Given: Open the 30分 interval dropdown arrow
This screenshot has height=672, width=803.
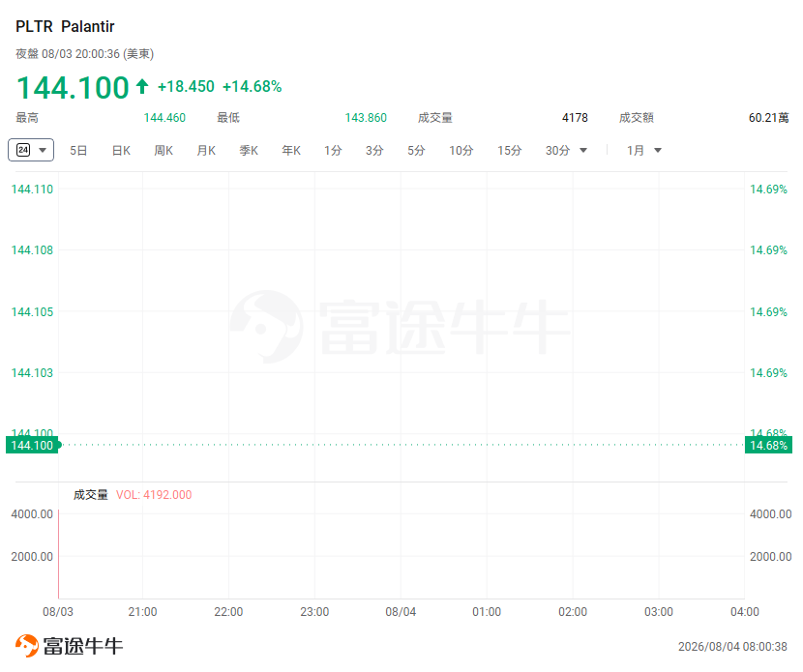Looking at the screenshot, I should [x=583, y=151].
